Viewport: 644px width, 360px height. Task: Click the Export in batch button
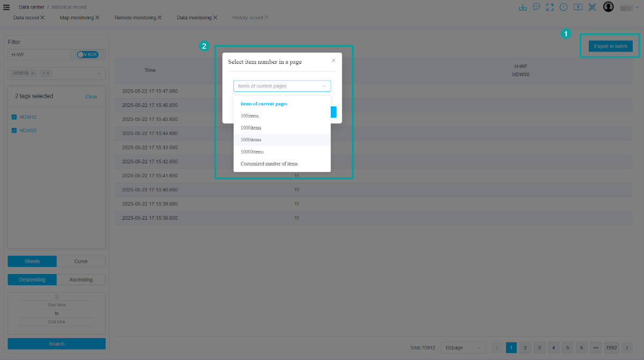coord(610,46)
